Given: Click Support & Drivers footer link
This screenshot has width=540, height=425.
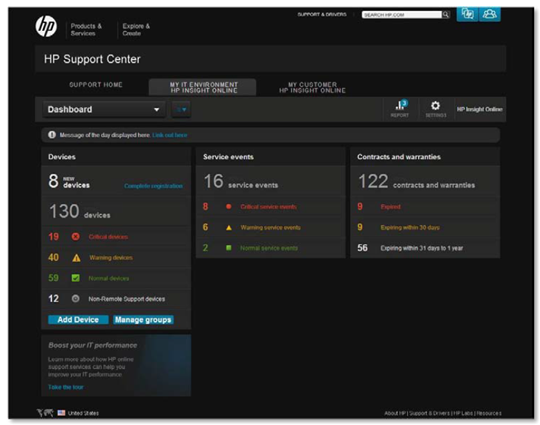Looking at the screenshot, I should coord(429,413).
